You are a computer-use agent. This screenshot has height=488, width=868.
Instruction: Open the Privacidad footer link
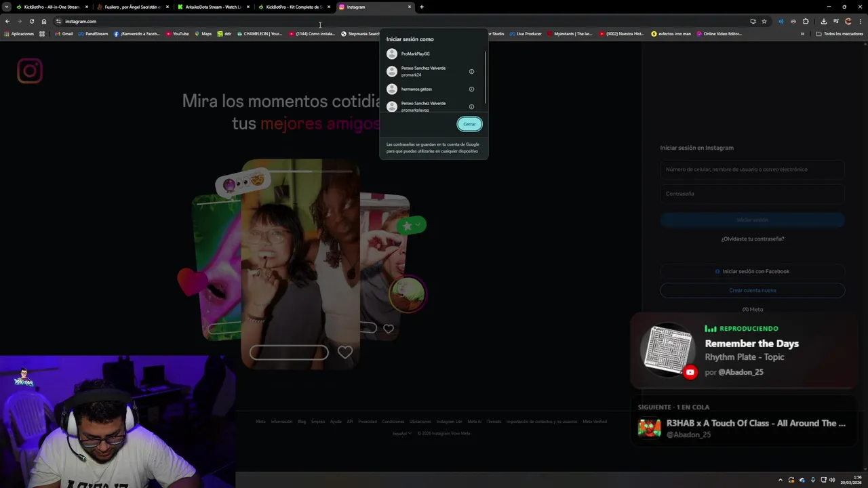point(368,422)
